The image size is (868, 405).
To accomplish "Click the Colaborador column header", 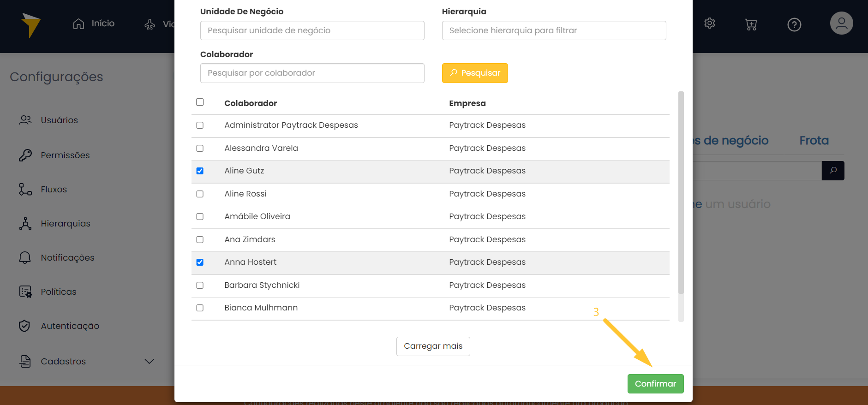I will pos(251,103).
